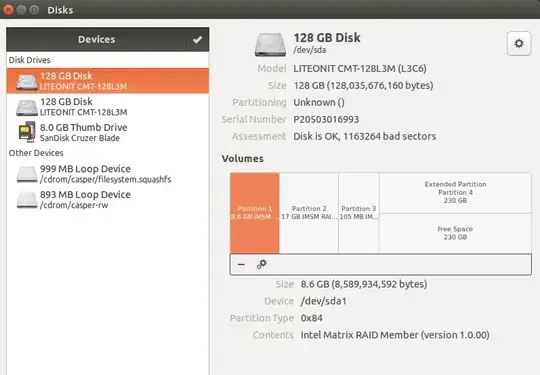Open the drive options gear menu
Image resolution: width=540 pixels, height=375 pixels.
click(x=519, y=43)
